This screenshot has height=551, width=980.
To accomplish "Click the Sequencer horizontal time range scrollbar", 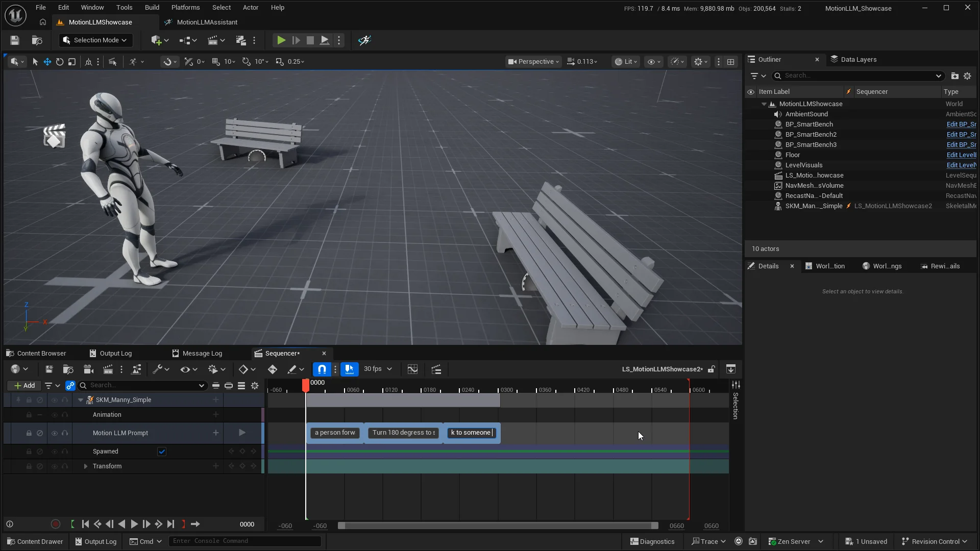I will click(498, 525).
